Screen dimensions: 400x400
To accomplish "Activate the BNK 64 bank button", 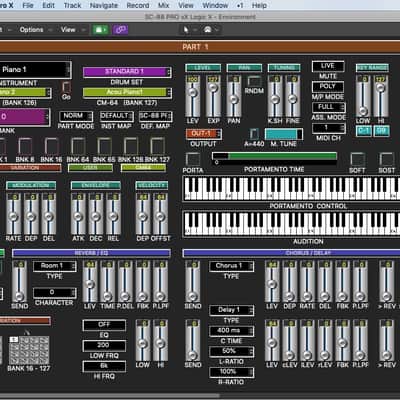I will (x=78, y=146).
